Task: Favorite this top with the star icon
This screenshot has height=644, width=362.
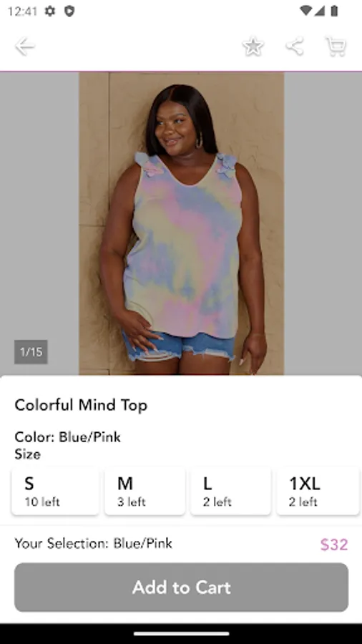Action: [253, 47]
